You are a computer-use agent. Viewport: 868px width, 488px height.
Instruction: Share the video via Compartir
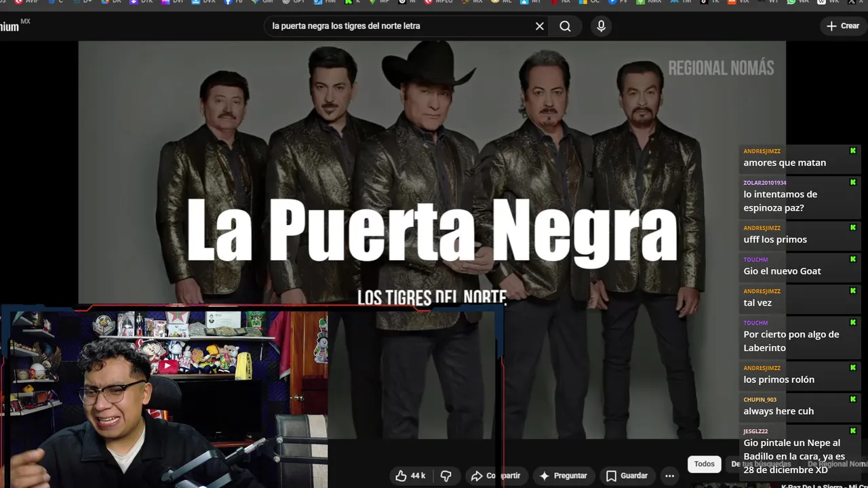click(496, 476)
